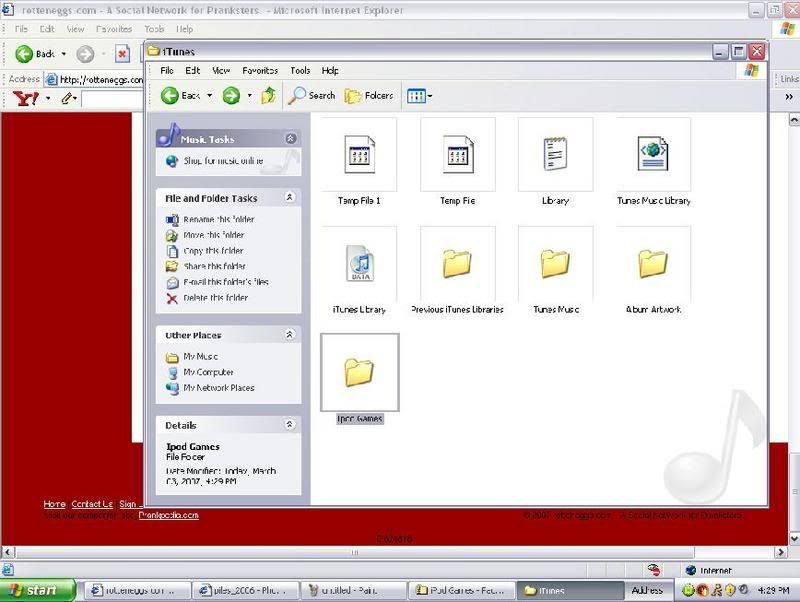This screenshot has width=800, height=602.
Task: Open Help menu in iTunes folder window
Action: click(330, 70)
